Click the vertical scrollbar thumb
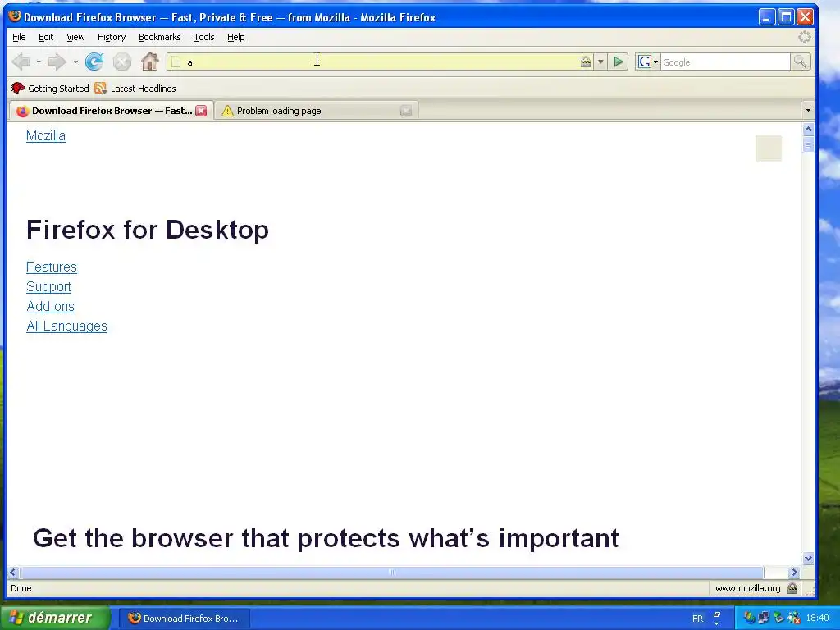 [x=808, y=144]
